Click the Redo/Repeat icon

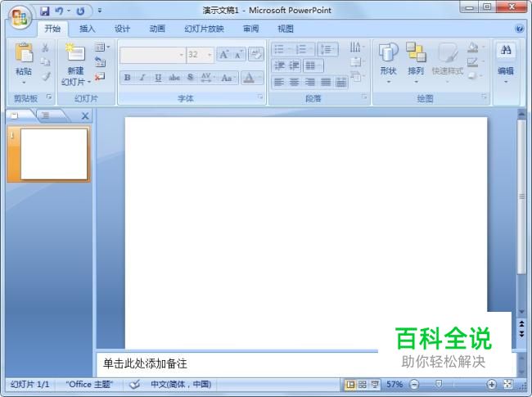click(80, 11)
